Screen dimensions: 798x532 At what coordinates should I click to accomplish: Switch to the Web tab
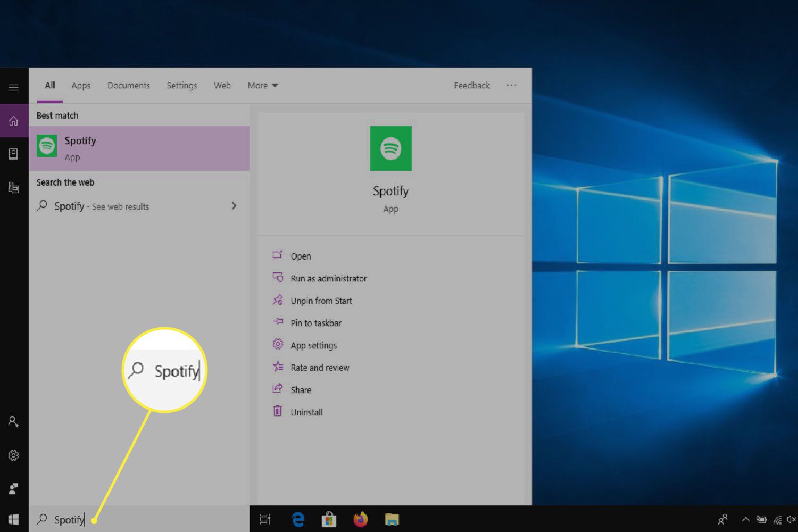pos(222,85)
